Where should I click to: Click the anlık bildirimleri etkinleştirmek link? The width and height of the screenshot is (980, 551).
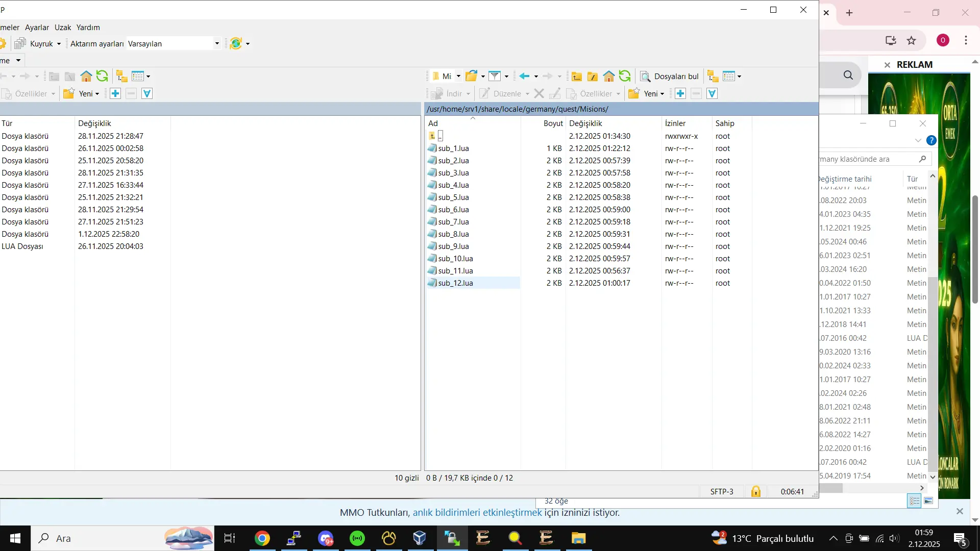coord(477,512)
